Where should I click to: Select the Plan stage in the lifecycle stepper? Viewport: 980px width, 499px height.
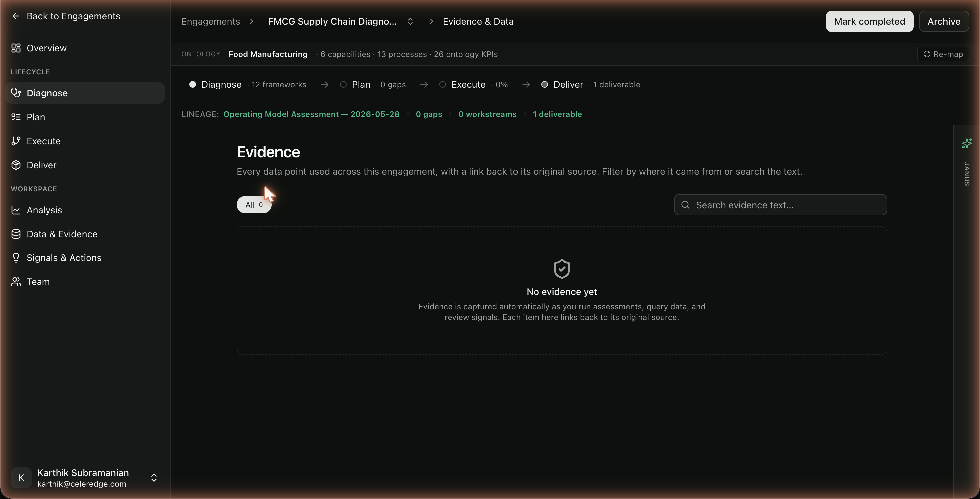tap(372, 84)
